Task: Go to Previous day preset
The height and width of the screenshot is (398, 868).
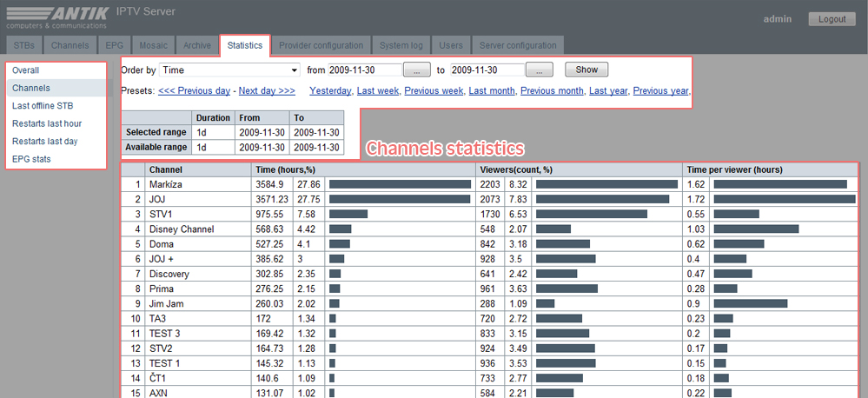Action: (195, 90)
